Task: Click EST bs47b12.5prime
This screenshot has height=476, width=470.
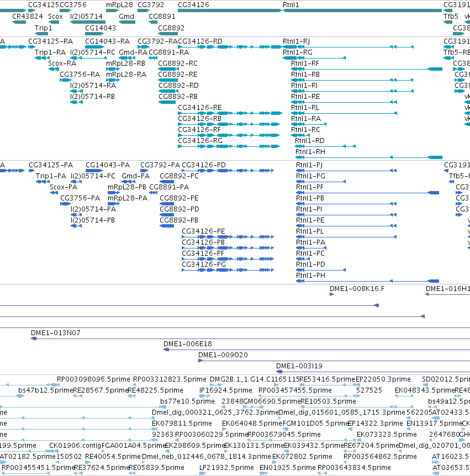Action: (x=45, y=390)
